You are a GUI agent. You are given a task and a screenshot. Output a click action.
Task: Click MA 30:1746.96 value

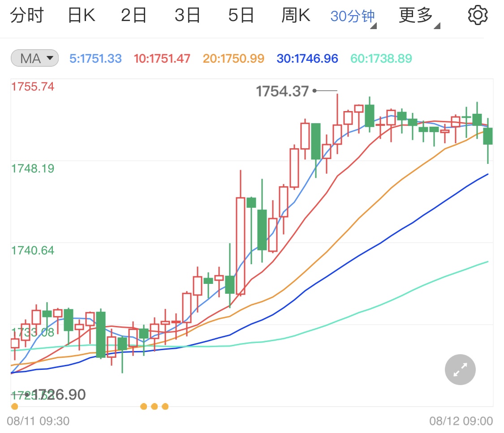pyautogui.click(x=307, y=59)
